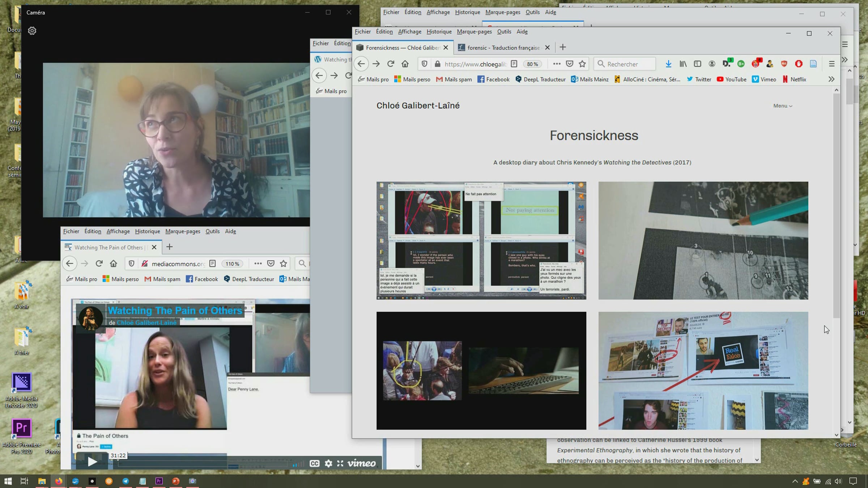Open Firefox account icon in front toolbar
This screenshot has height=488, width=868.
(712, 64)
